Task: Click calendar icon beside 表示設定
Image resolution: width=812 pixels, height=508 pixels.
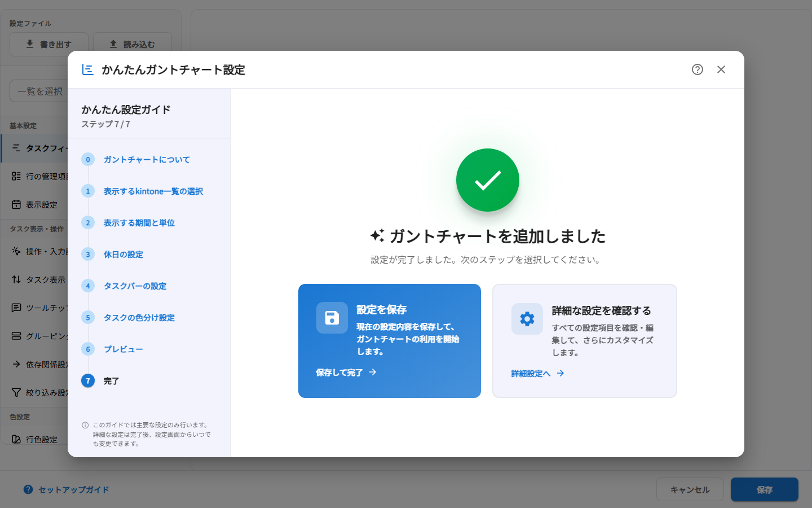Action: click(x=16, y=204)
